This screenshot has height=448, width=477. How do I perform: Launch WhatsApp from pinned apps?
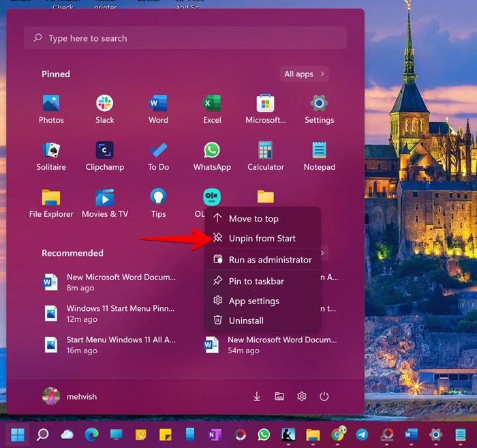pyautogui.click(x=212, y=156)
